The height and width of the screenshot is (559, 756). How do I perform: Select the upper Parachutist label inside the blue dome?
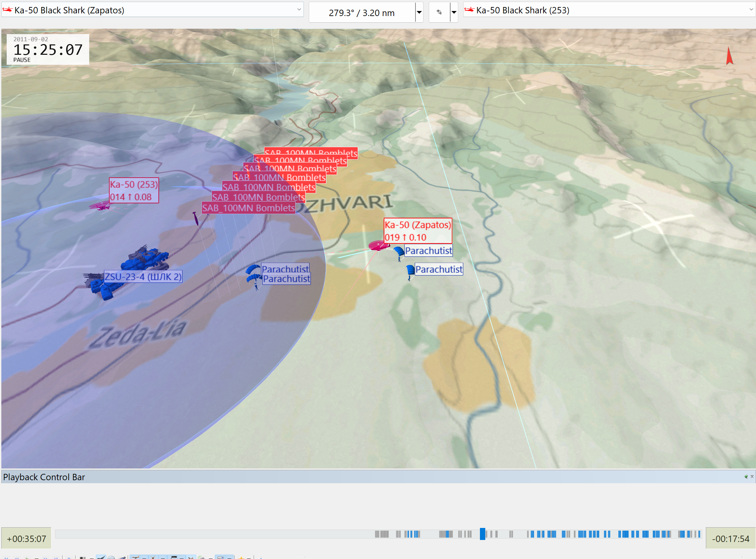point(285,268)
